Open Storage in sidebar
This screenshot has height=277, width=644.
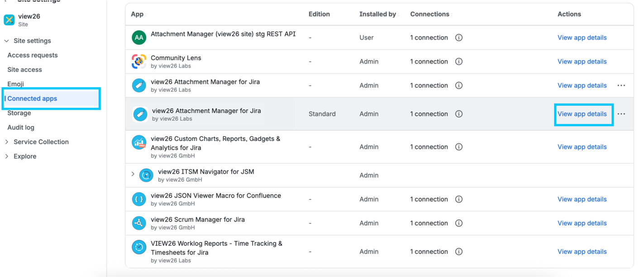pos(19,113)
